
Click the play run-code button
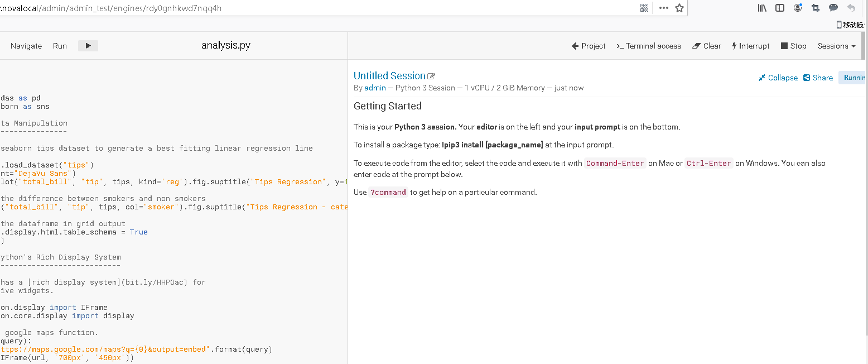88,46
